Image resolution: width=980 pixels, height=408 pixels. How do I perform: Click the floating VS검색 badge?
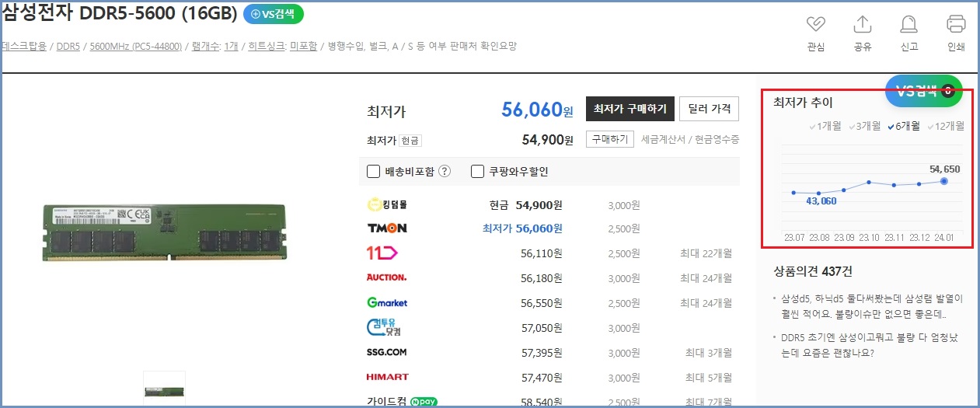click(x=924, y=91)
